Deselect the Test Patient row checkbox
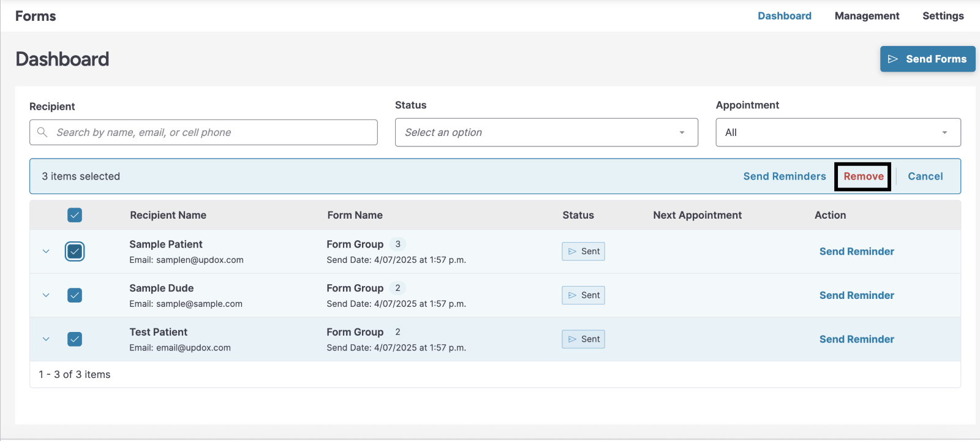This screenshot has width=980, height=441. (75, 339)
